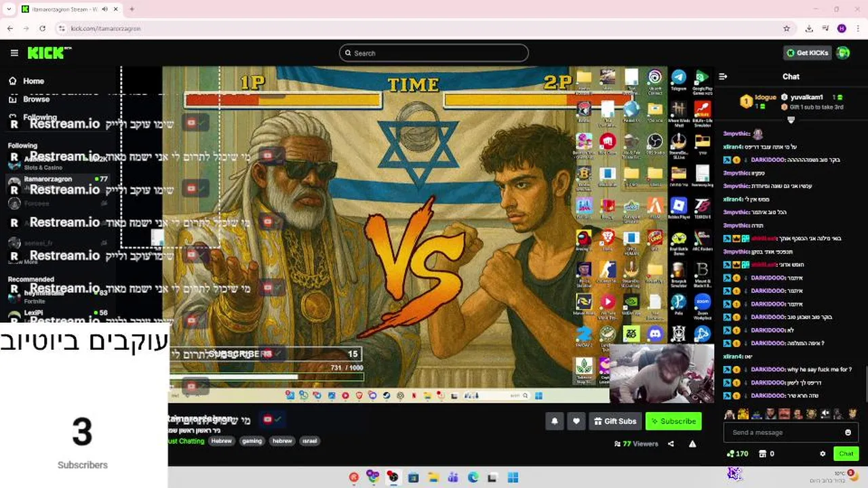This screenshot has width=868, height=488.
Task: Enable stream notifications with bell icon
Action: point(554,421)
